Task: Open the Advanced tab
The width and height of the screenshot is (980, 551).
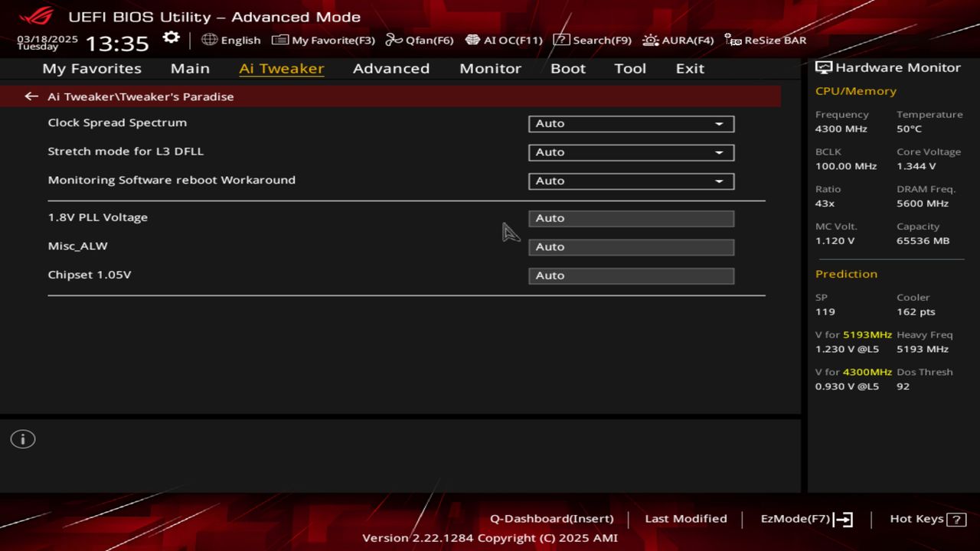Action: [x=391, y=68]
